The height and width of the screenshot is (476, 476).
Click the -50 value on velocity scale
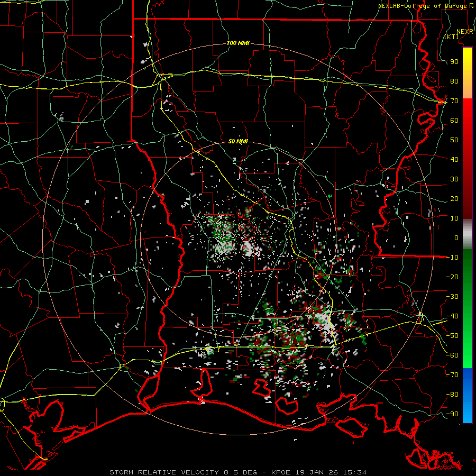452,336
